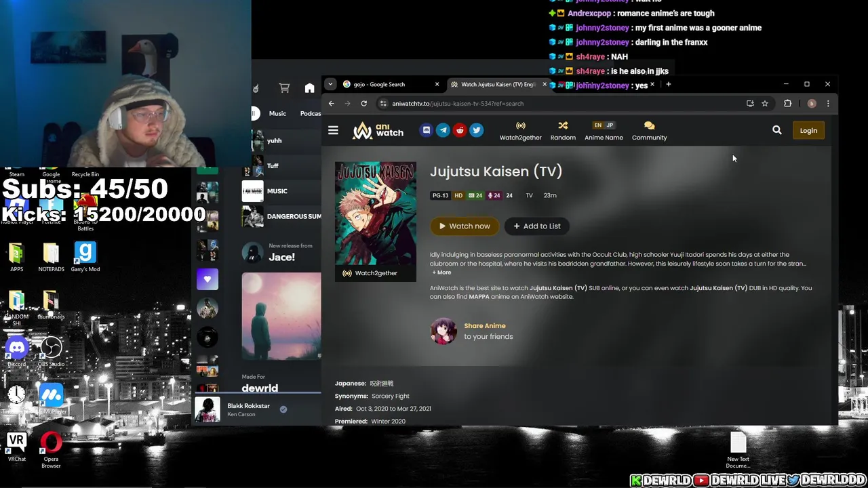
Task: Select the Music filter chip in Spotify
Action: (x=277, y=114)
